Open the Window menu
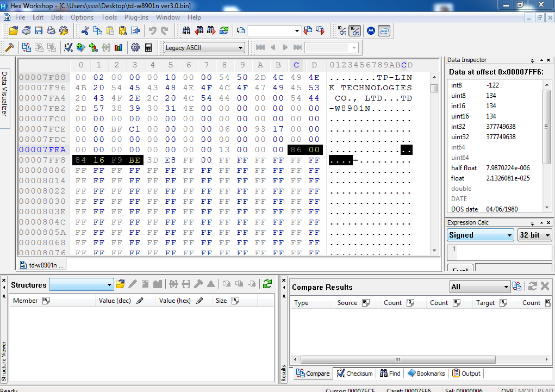Viewport: 555px width, 392px height. (x=168, y=17)
